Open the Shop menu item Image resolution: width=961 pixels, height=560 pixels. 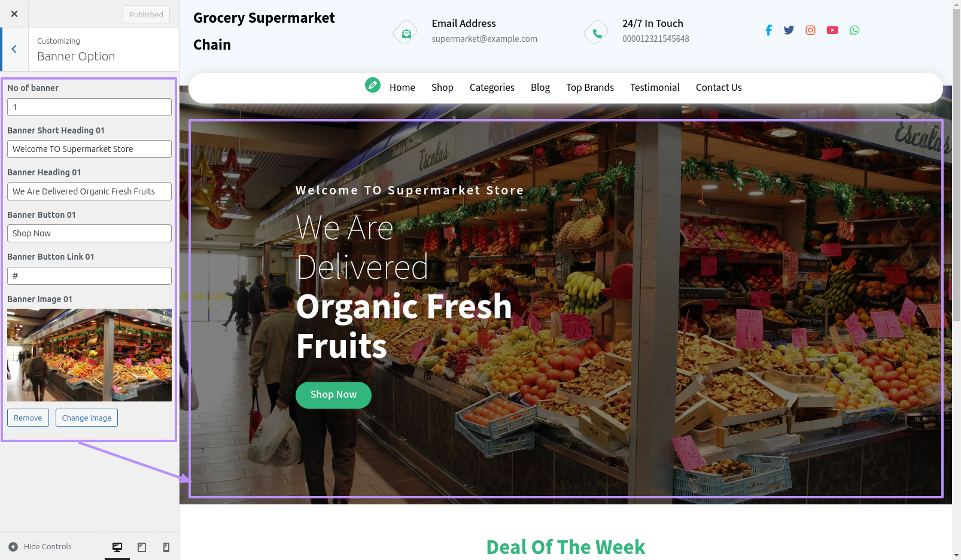(442, 87)
